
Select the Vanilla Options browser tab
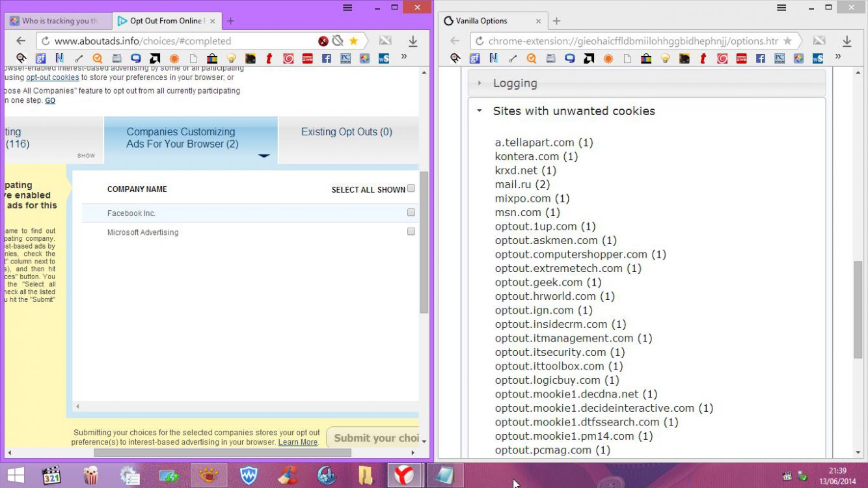pyautogui.click(x=491, y=21)
